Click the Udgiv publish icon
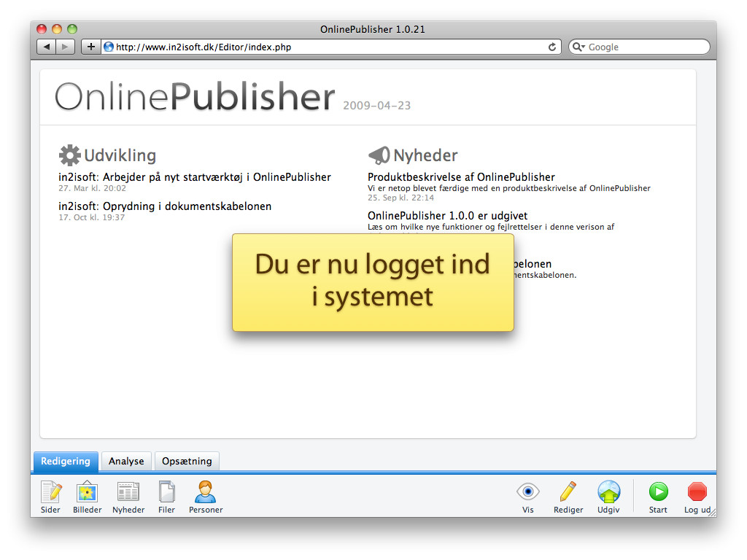 608,492
